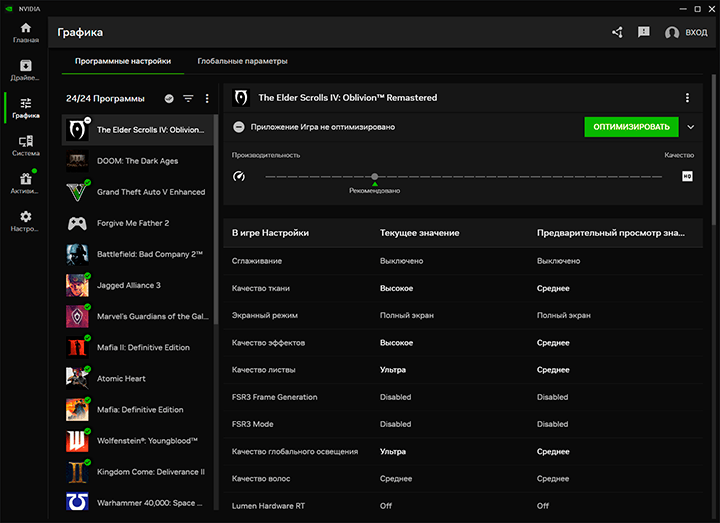
Task: Click the FSR3 Frame Generation setting name
Action: pos(275,397)
